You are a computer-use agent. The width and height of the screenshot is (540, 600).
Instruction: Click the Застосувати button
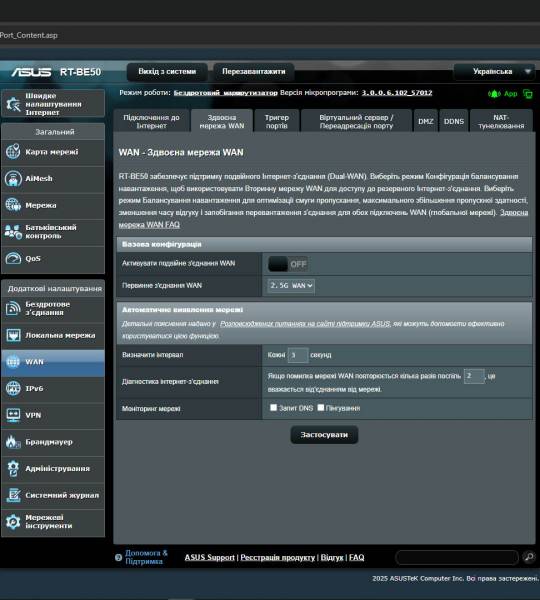click(324, 435)
